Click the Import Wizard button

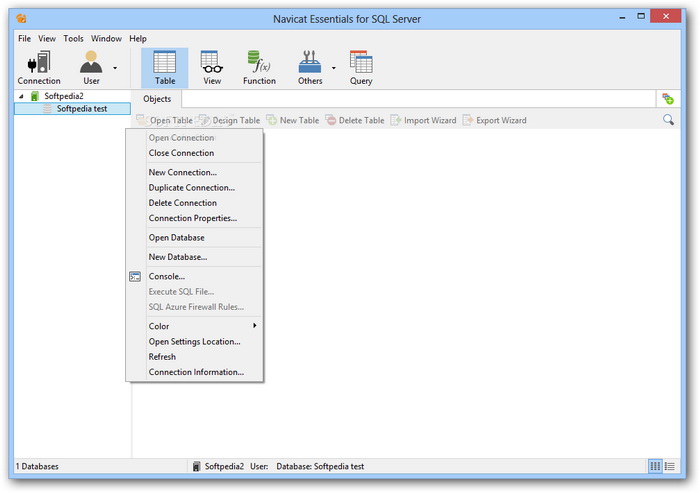[423, 120]
